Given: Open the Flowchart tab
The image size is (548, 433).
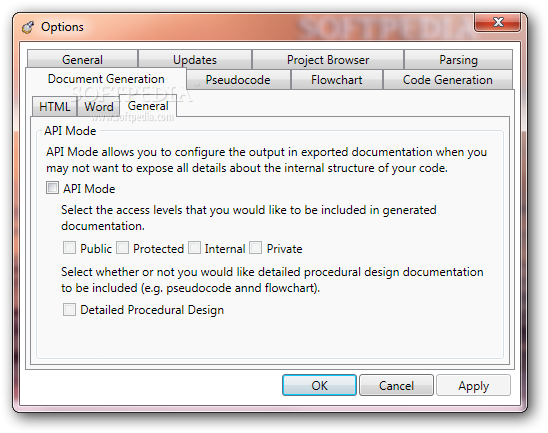Looking at the screenshot, I should pos(337,80).
